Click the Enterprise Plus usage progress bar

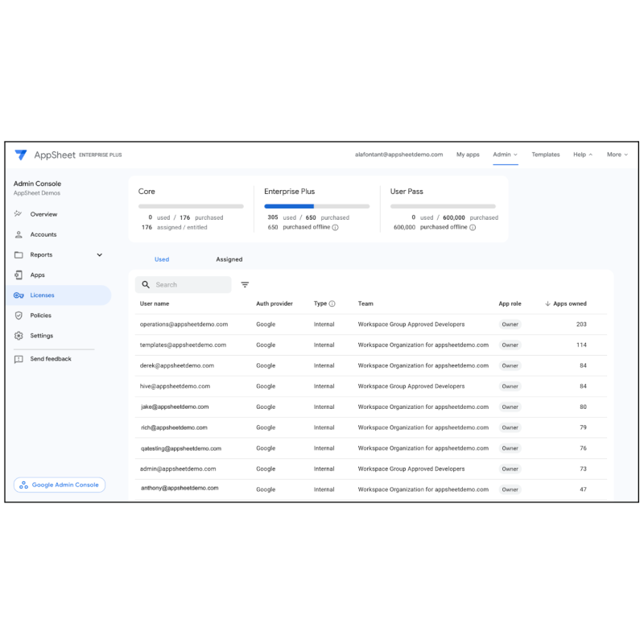pyautogui.click(x=317, y=206)
